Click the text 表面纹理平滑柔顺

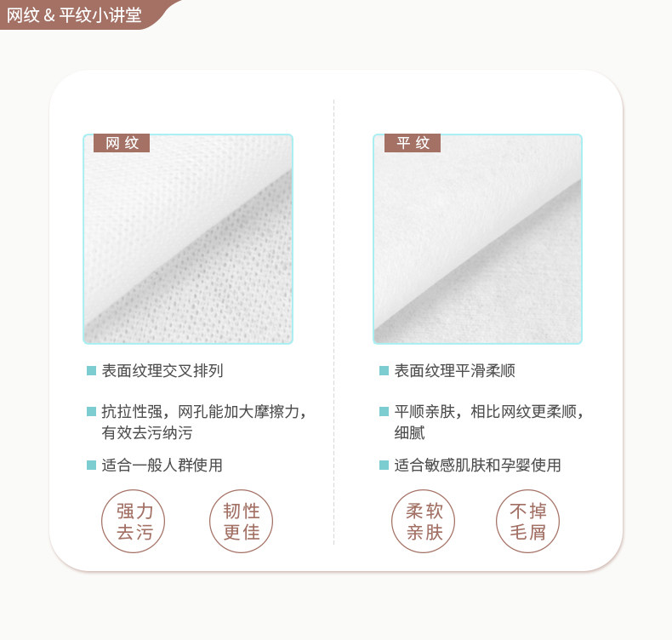pos(455,371)
